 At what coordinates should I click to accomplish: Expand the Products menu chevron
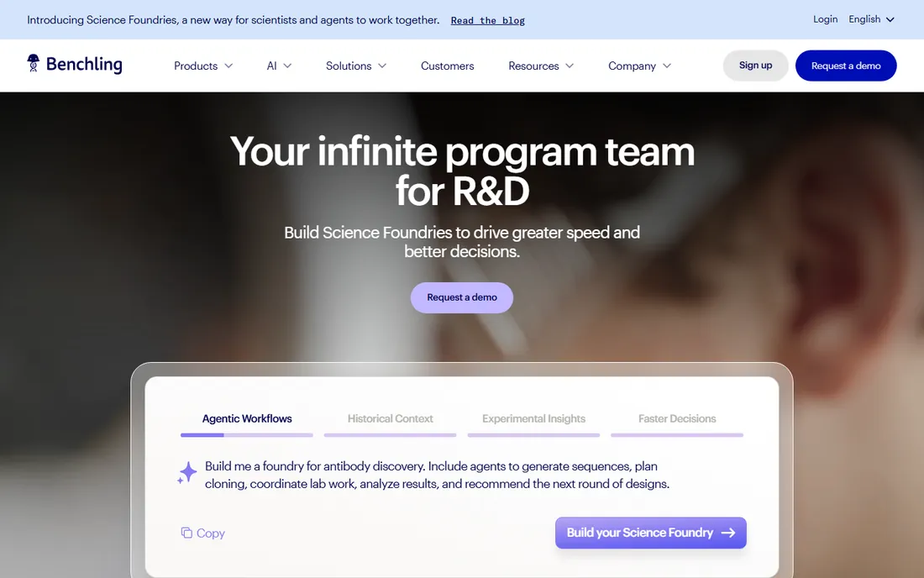coord(228,66)
